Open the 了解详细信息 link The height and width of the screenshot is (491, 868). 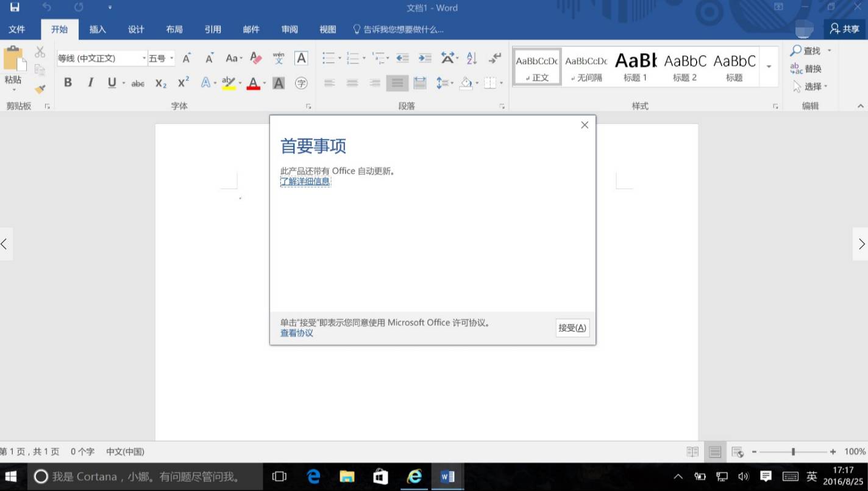[305, 181]
